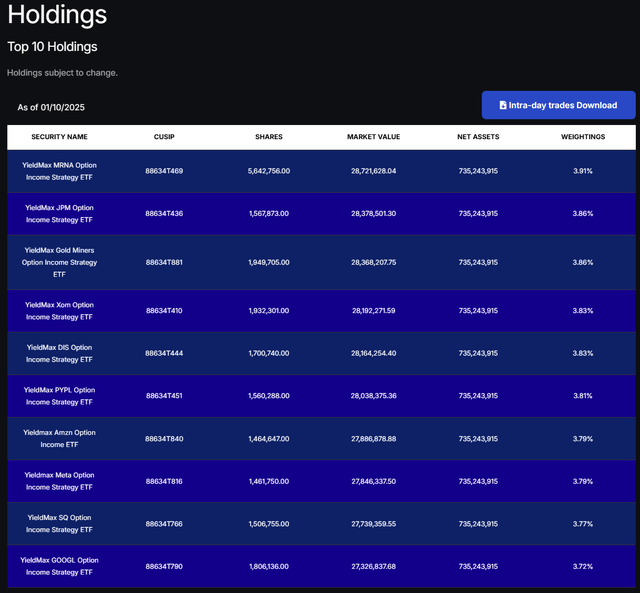Screen dimensions: 640x593
Task: Select the SHARES column header
Action: click(268, 137)
